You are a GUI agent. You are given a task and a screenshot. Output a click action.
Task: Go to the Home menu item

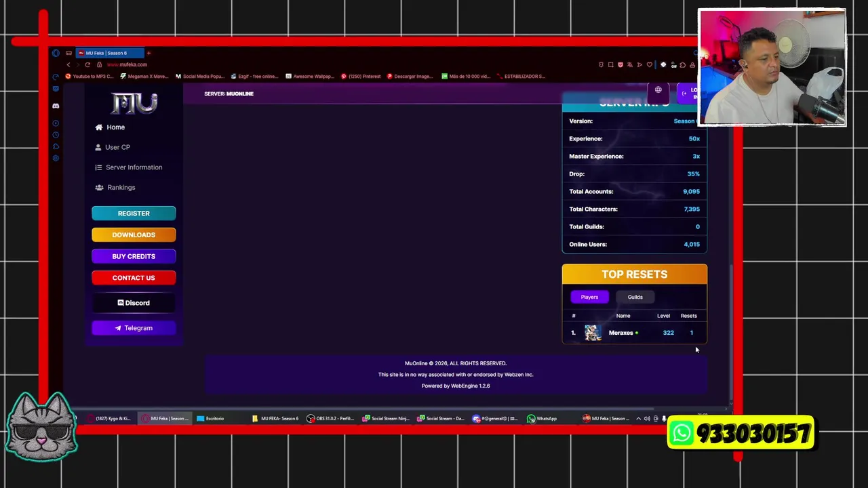click(x=115, y=127)
